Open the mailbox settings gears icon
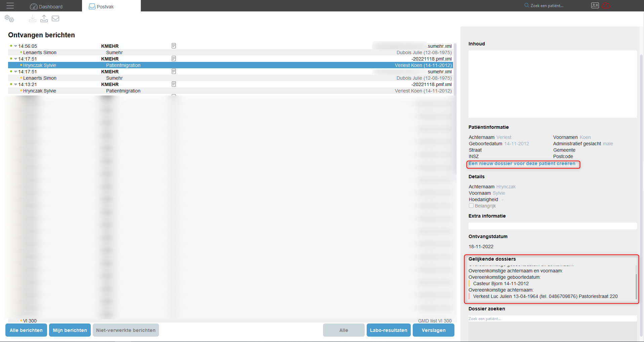The width and height of the screenshot is (644, 342). [x=9, y=19]
